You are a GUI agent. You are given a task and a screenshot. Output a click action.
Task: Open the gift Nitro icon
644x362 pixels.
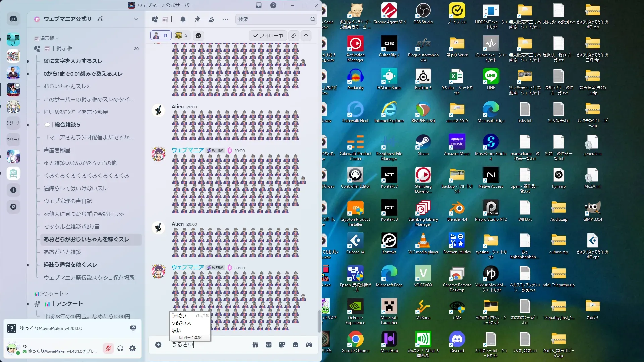(255, 345)
